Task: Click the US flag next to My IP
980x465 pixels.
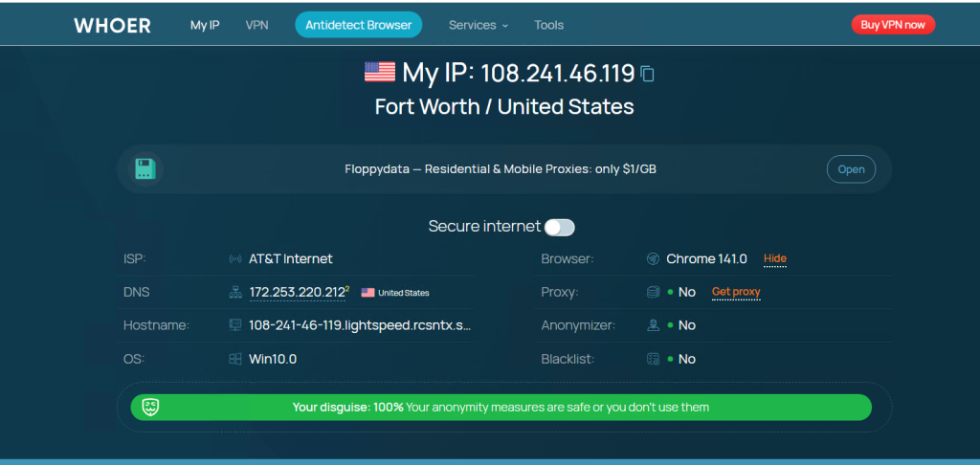Action: pos(380,72)
